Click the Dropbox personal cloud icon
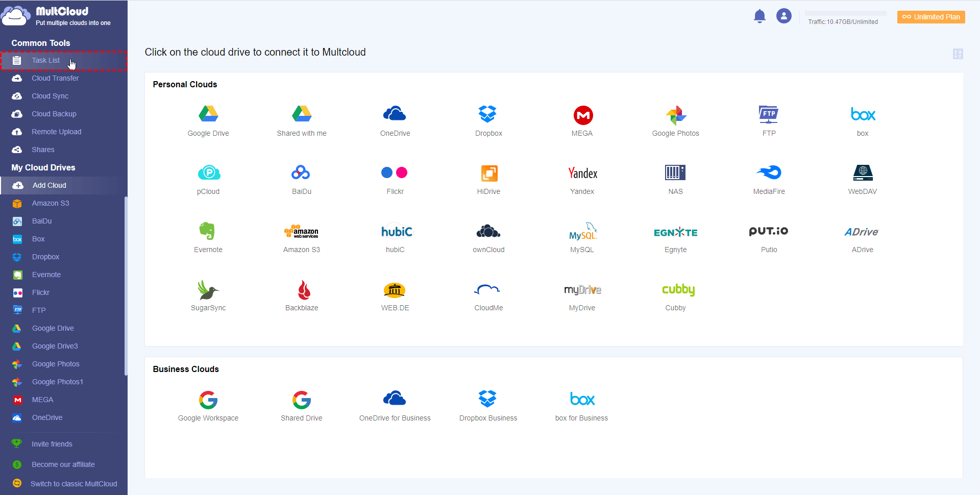The height and width of the screenshot is (495, 980). [x=488, y=114]
